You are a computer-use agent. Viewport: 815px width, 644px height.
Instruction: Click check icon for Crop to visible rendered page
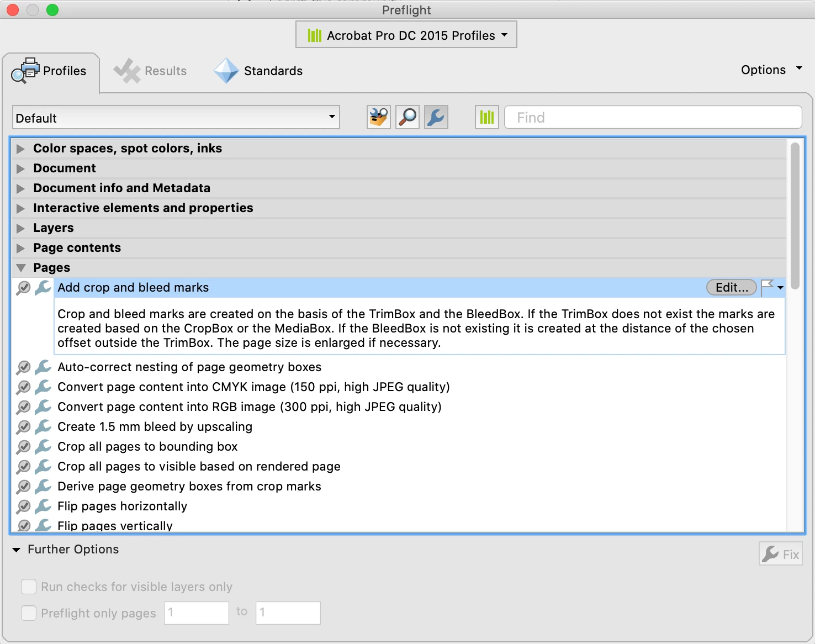[23, 467]
